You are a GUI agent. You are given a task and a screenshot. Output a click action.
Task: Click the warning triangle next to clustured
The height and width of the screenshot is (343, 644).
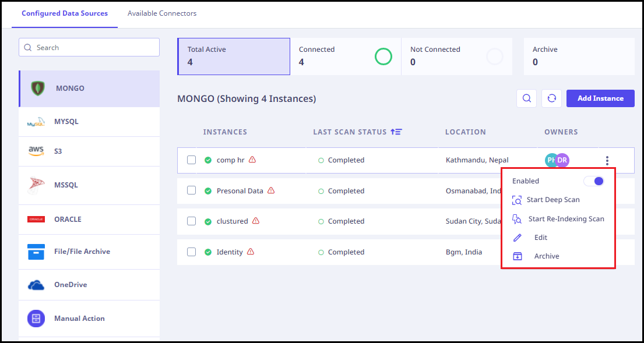[255, 221]
